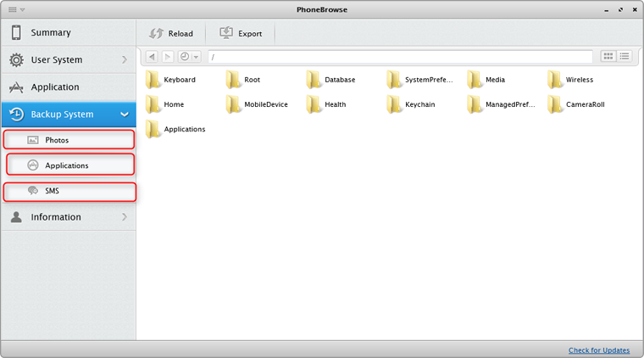
Task: Select Photos under Backup System
Action: tap(68, 140)
